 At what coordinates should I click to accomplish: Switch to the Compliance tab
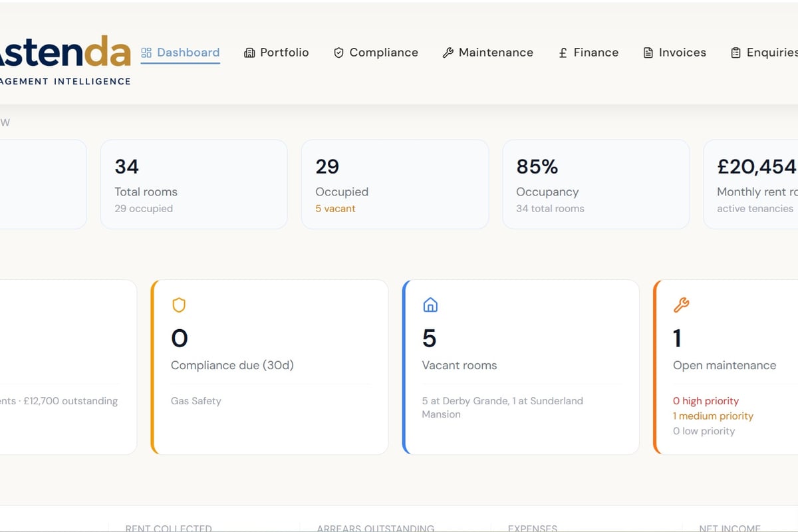click(376, 53)
